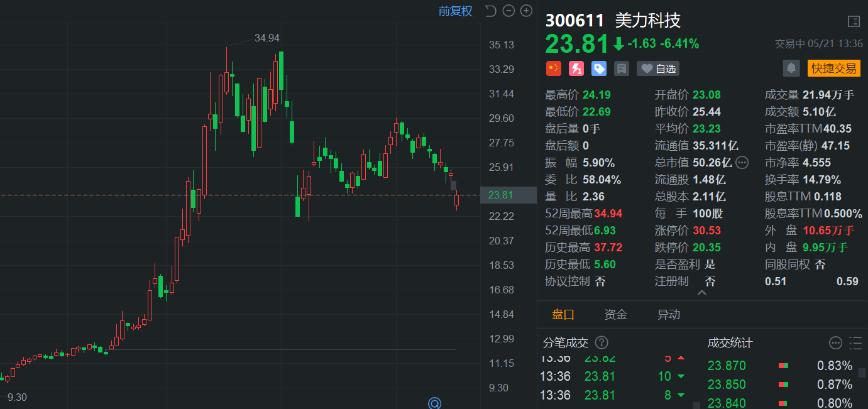Open the blue price tag icon
Viewport: 868px width, 409px height.
(599, 68)
